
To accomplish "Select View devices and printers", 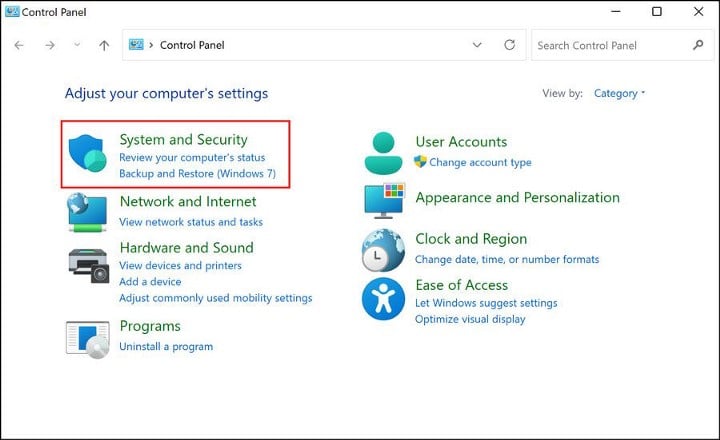I will coord(180,265).
